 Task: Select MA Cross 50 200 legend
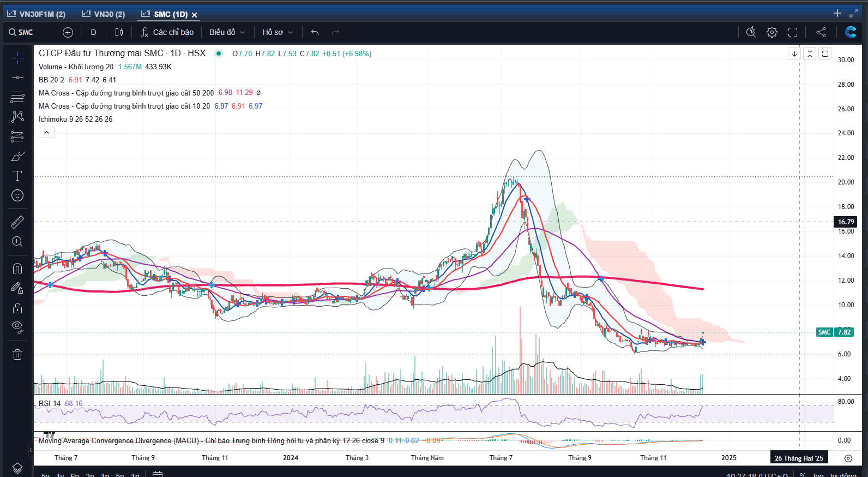pyautogui.click(x=126, y=93)
